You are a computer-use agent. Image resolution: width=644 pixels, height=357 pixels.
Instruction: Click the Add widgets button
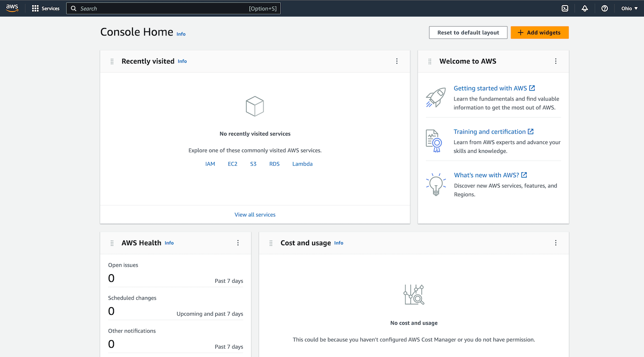(x=540, y=33)
